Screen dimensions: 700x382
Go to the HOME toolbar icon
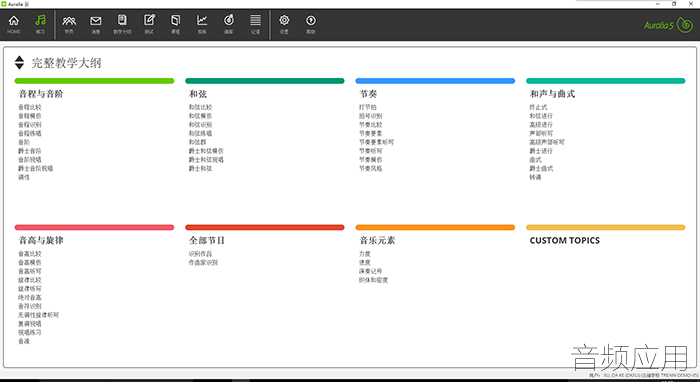tap(14, 24)
